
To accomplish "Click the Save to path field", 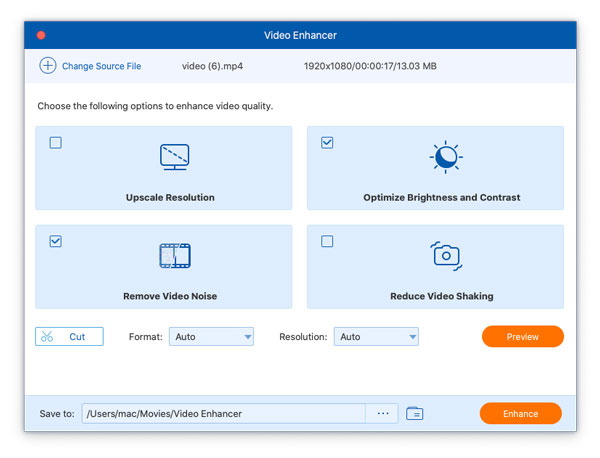I will coord(222,413).
